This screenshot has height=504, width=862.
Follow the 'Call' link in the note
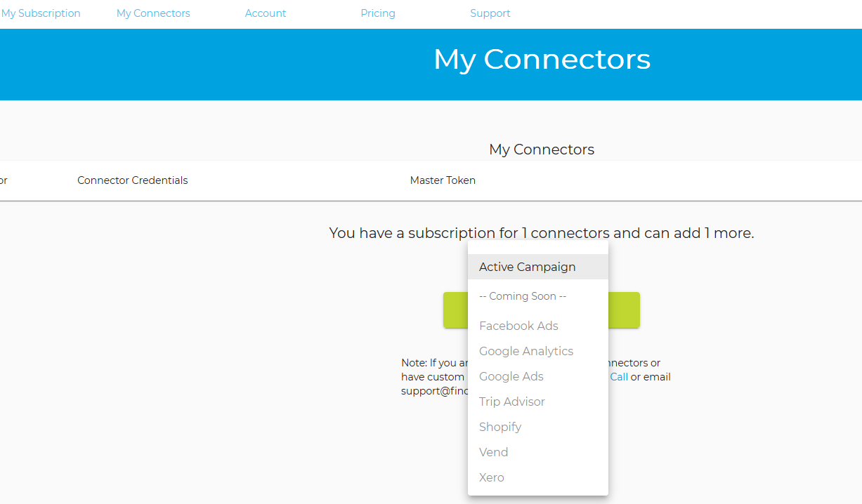pyautogui.click(x=619, y=377)
